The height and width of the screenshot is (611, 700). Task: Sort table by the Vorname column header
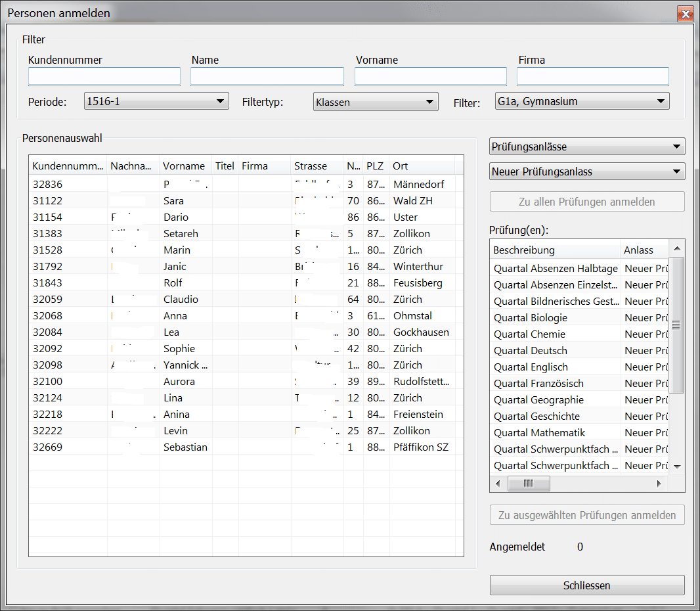pos(184,166)
